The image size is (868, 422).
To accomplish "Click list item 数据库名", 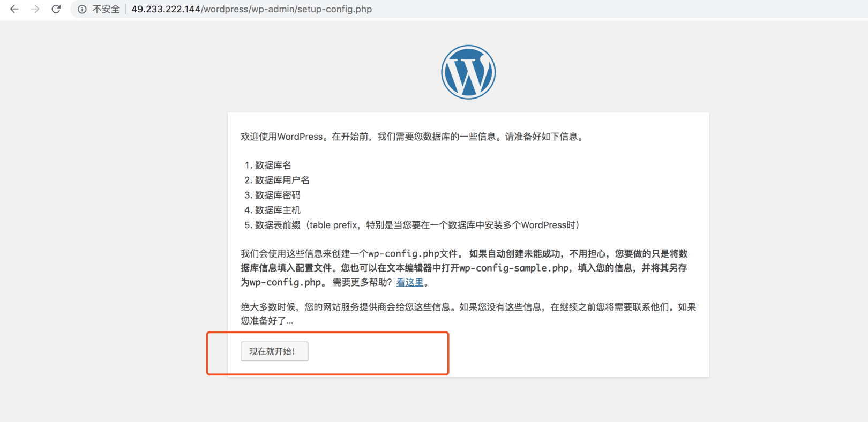I will [x=273, y=165].
